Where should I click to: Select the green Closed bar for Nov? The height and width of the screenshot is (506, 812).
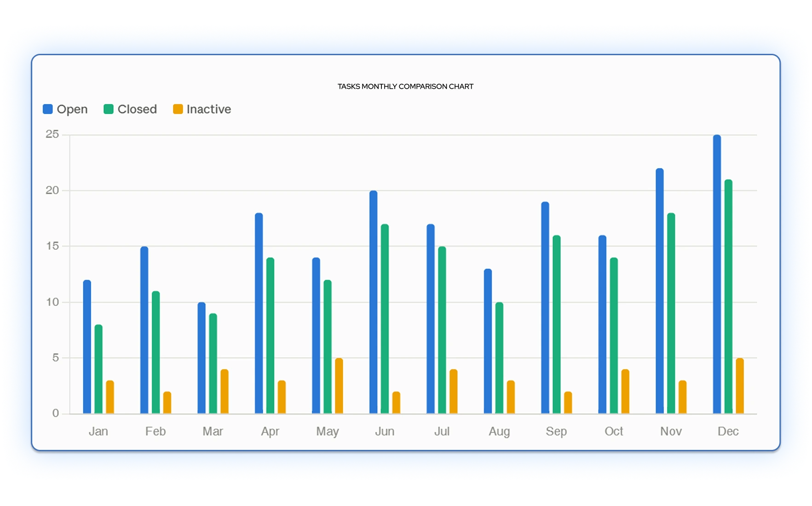[671, 313]
